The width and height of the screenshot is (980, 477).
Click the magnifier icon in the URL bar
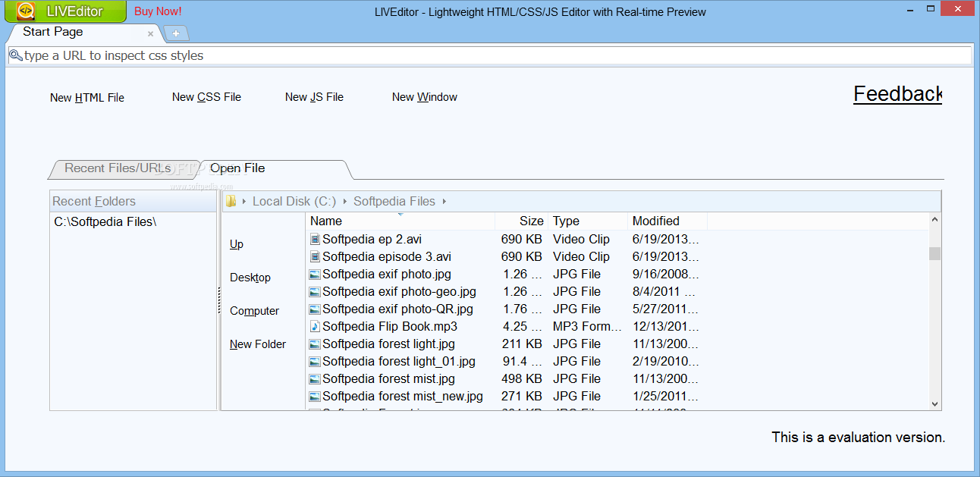tap(15, 55)
